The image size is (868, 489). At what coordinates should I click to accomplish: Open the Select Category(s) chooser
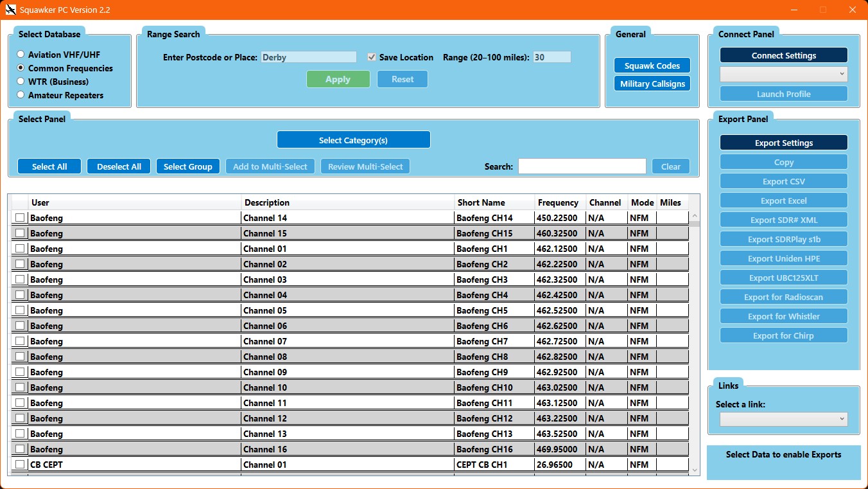click(x=354, y=140)
